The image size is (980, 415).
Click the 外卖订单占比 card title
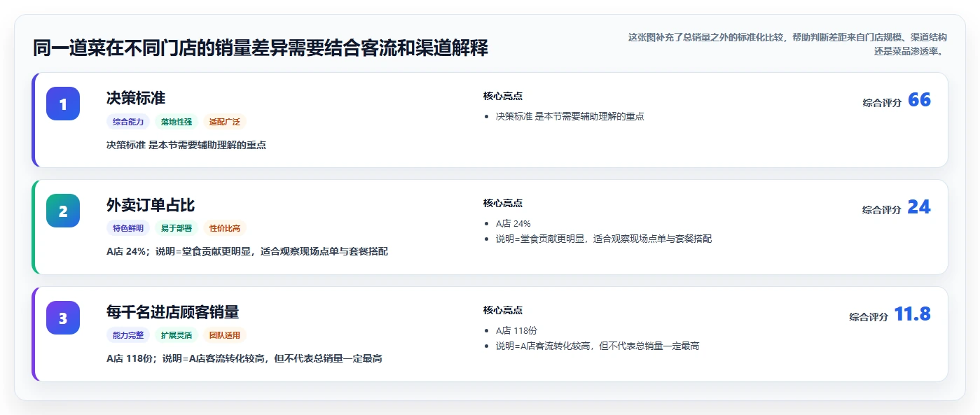pyautogui.click(x=151, y=205)
